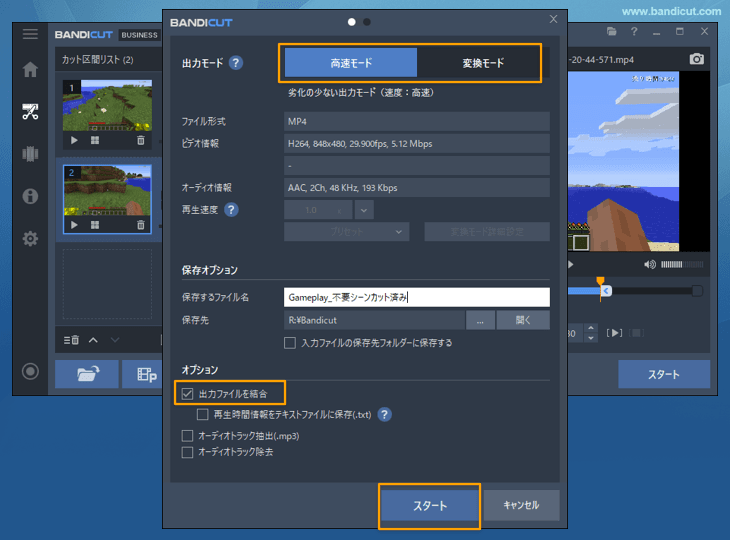Select the 変換モード tab
Screen dimensions: 730x540
click(x=483, y=63)
